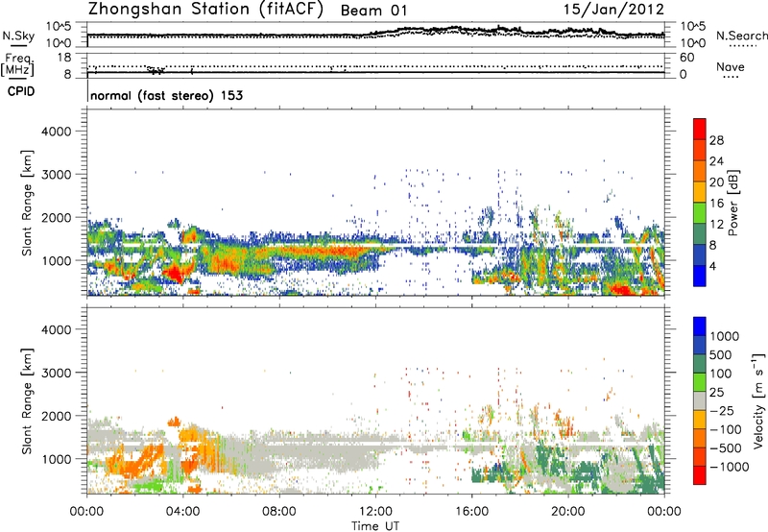Click the date 15/Jan/2012
768x532 pixels.
pyautogui.click(x=613, y=10)
